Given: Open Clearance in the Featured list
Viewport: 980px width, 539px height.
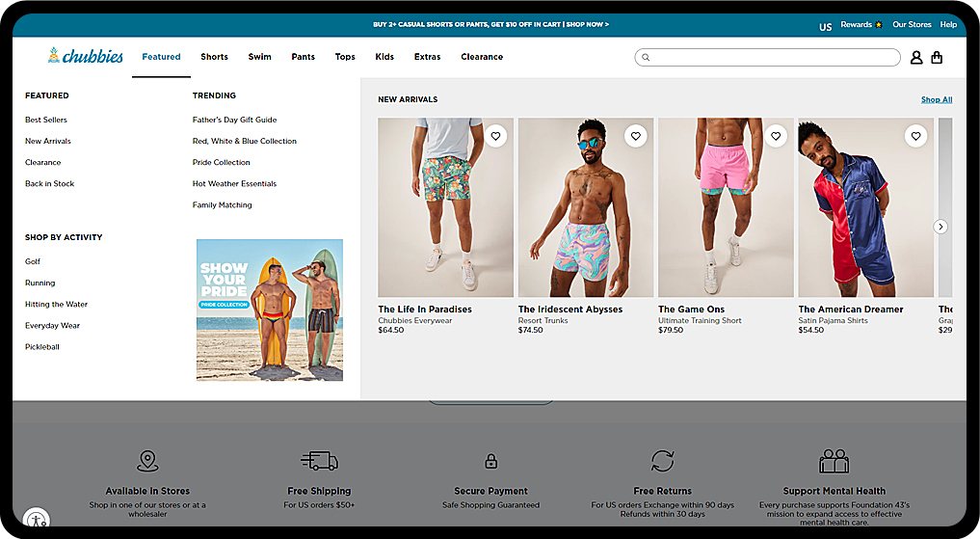Looking at the screenshot, I should coord(43,162).
